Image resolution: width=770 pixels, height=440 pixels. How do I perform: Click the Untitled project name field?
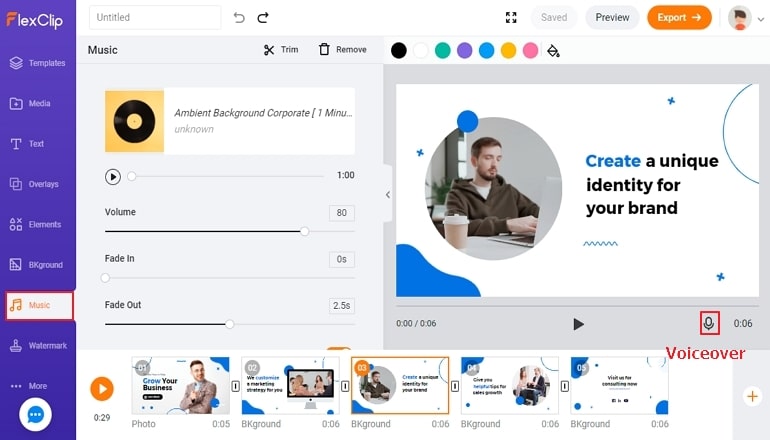click(x=155, y=18)
